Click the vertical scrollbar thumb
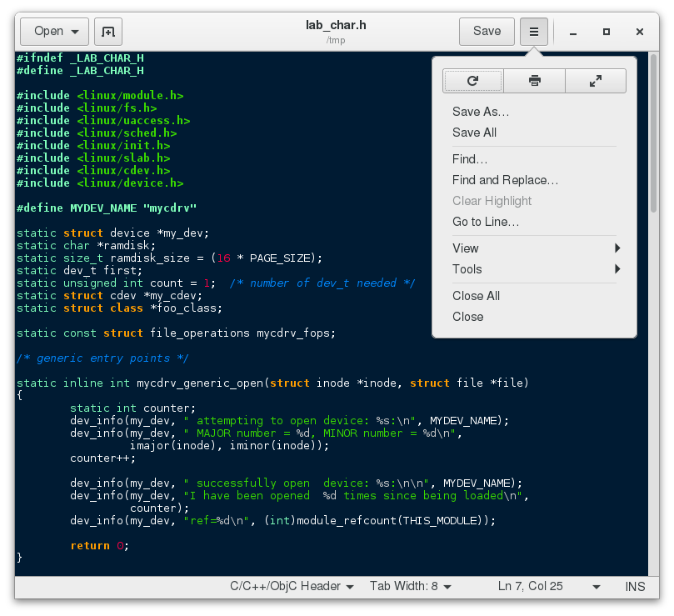This screenshot has height=616, width=674. (653, 133)
